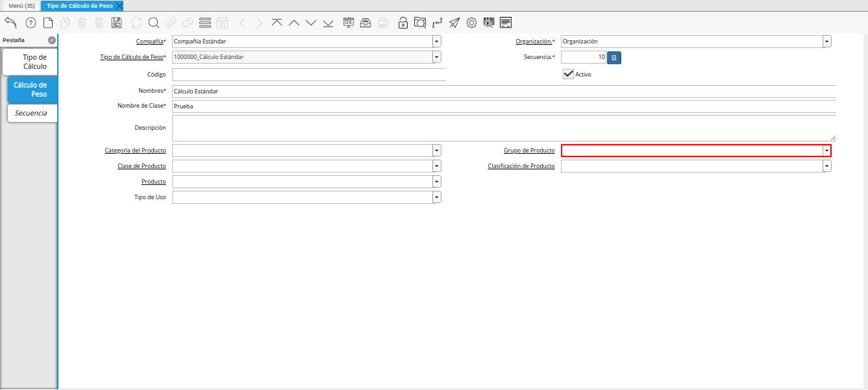This screenshot has height=390, width=868.
Task: Expand the Tipo de Uso dropdown
Action: click(x=437, y=197)
